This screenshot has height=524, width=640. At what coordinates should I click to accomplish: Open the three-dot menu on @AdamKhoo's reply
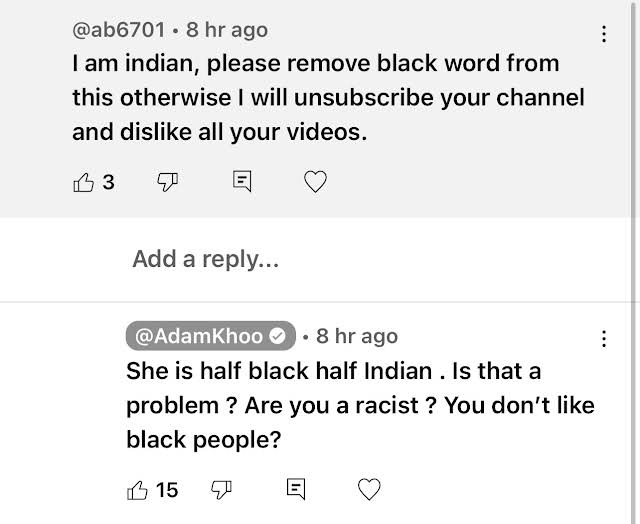(x=604, y=339)
